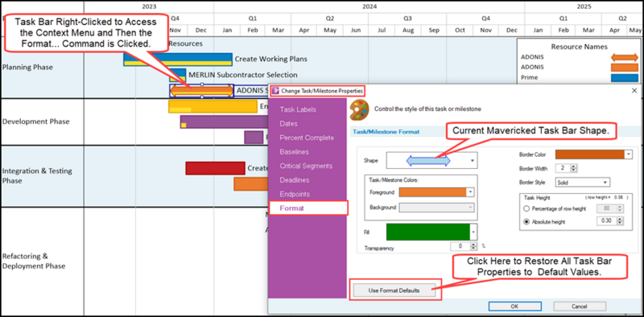Click the Absolute height value field

607,222
